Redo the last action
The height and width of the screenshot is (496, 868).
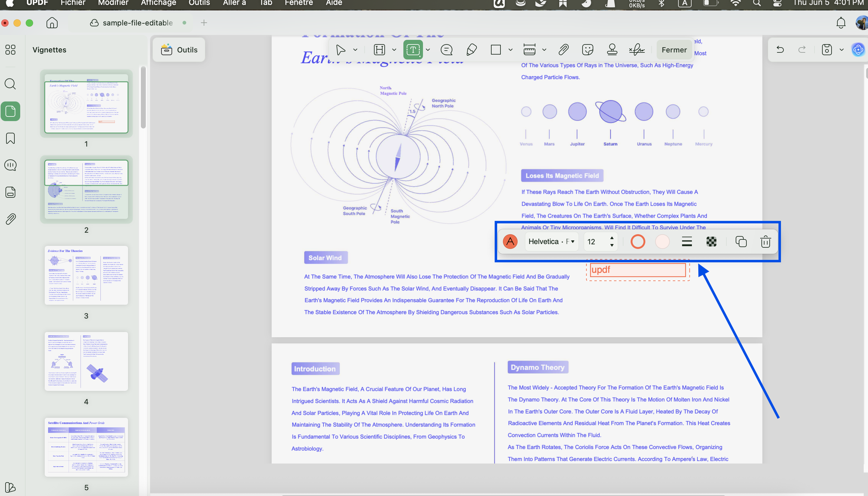click(x=802, y=50)
